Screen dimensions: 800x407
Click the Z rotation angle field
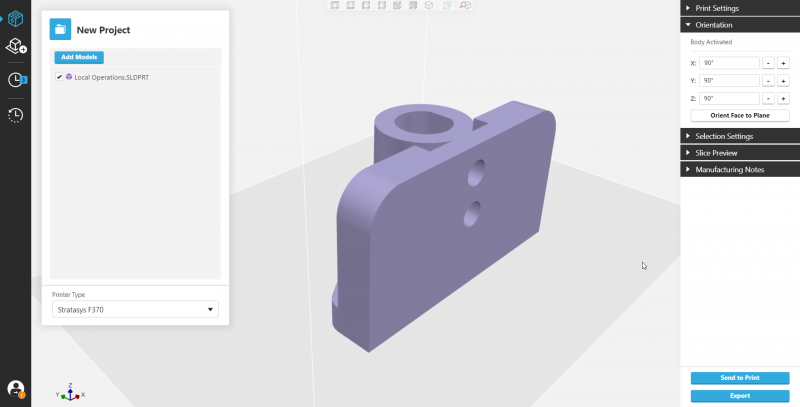point(729,98)
